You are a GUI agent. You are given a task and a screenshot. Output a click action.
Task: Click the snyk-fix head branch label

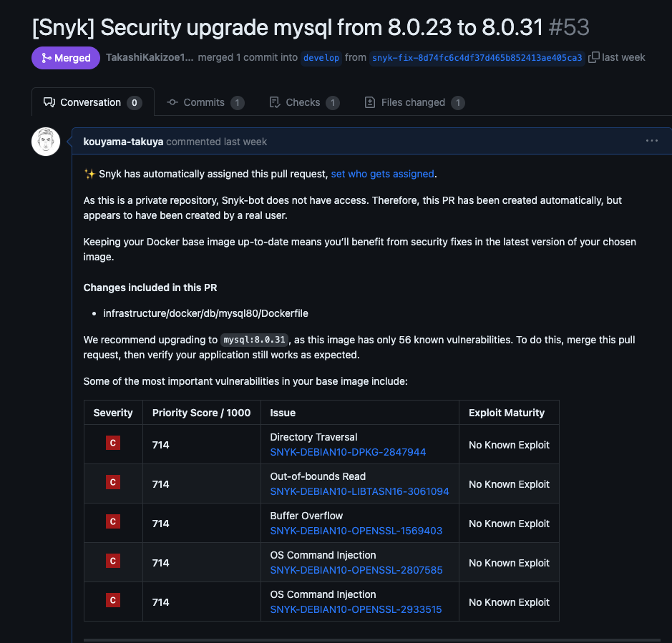coord(477,58)
